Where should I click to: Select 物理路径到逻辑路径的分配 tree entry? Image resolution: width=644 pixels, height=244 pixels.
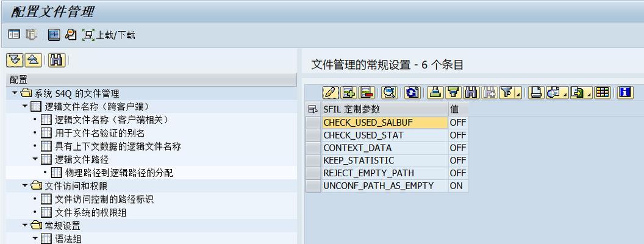coord(119,173)
